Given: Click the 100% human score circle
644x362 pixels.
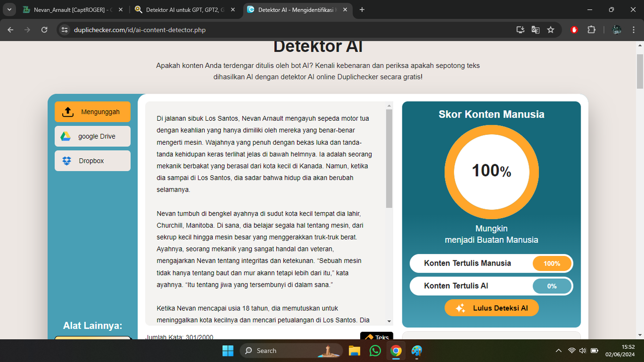Looking at the screenshot, I should pos(492,171).
